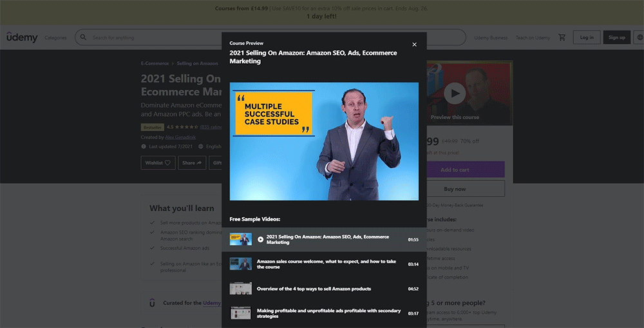Click the Udemy logo

point(22,37)
